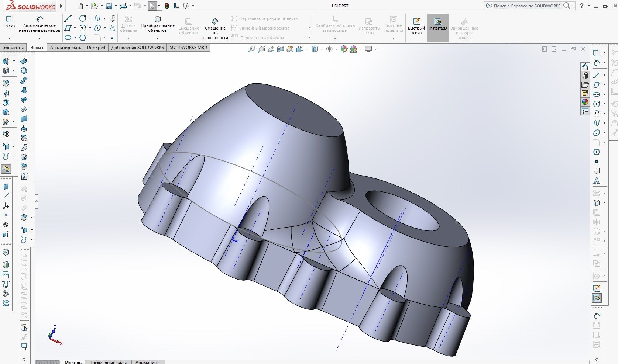The width and height of the screenshot is (618, 364).
Task: Click the ribbon's Polygon sketch tool
Action: point(83,38)
